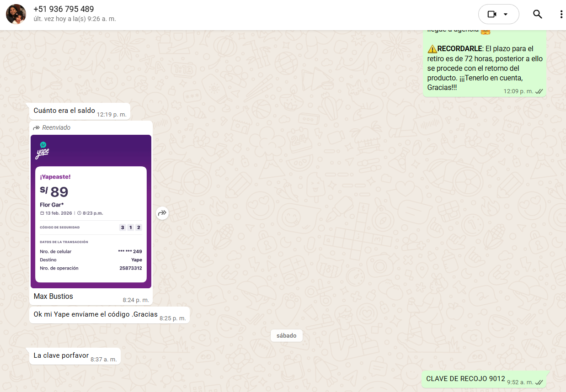This screenshot has height=392, width=566.
Task: Click the Yape logo in the receipt
Action: coord(43,150)
